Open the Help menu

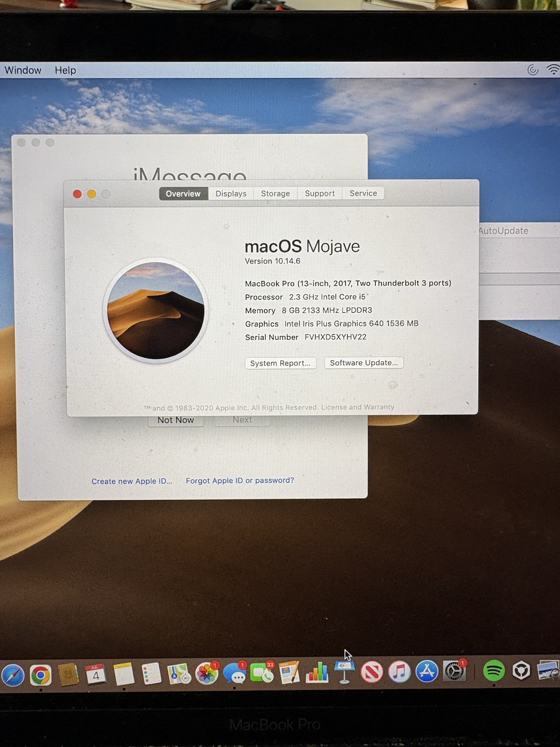[65, 70]
